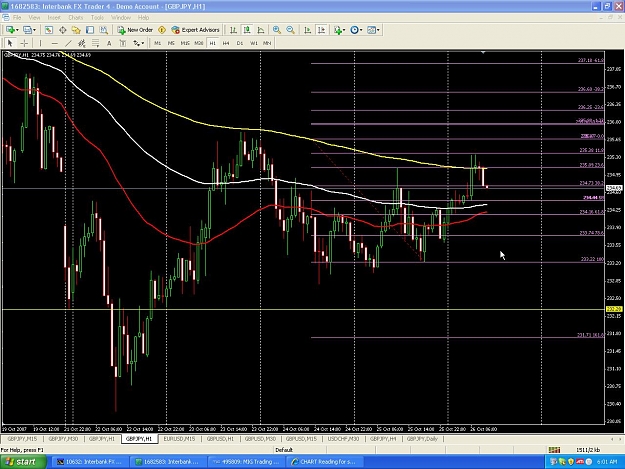625x469 pixels.
Task: Switch chart to bar chart style
Action: click(234, 30)
